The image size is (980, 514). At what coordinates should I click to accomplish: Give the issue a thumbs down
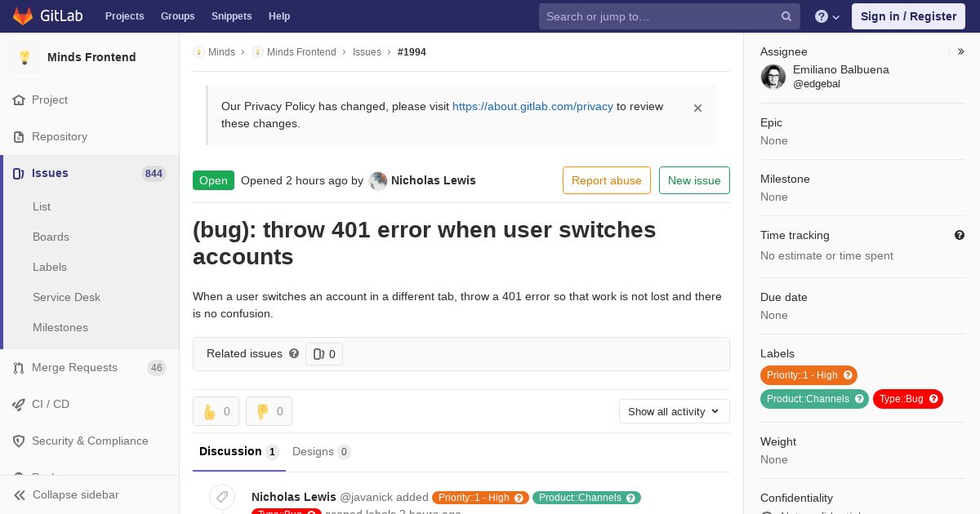[269, 411]
